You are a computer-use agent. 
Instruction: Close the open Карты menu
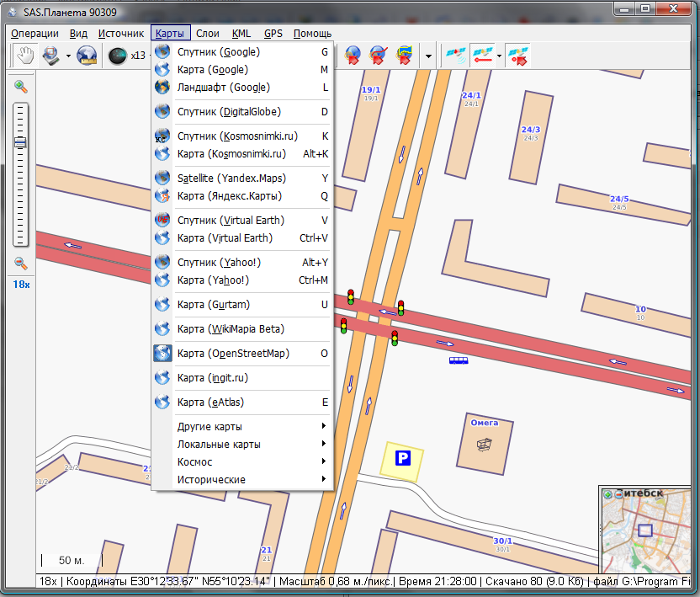coord(170,34)
